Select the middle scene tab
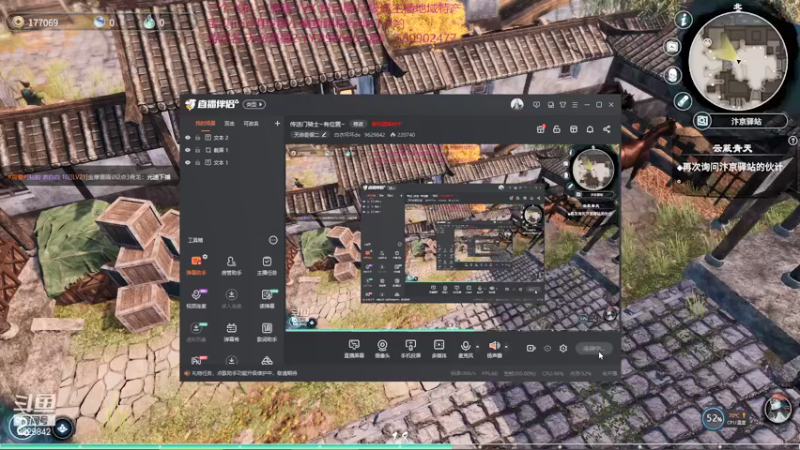 (230, 123)
